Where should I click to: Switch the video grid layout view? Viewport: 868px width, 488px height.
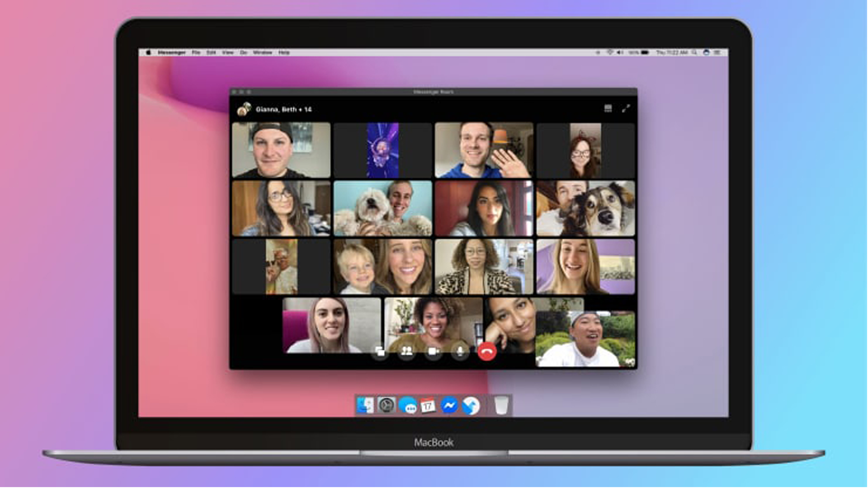click(x=608, y=108)
